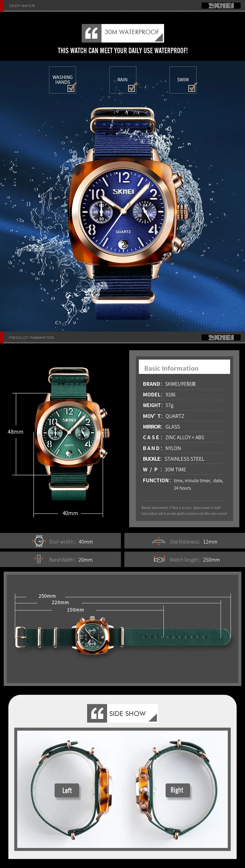Viewport: 245px width, 868px height.
Task: Click the DEEP WATER header label
Action: (x=22, y=6)
